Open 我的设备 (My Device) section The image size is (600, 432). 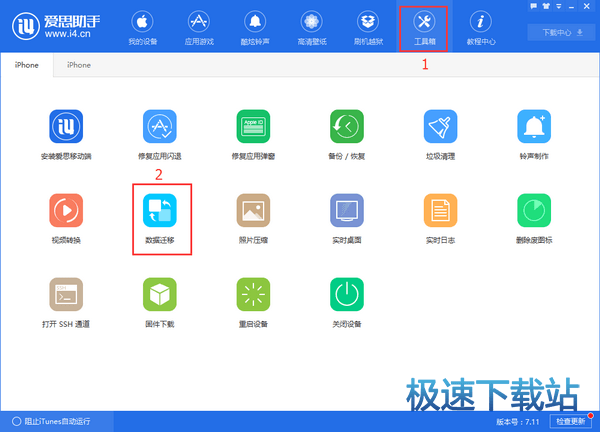[x=142, y=28]
